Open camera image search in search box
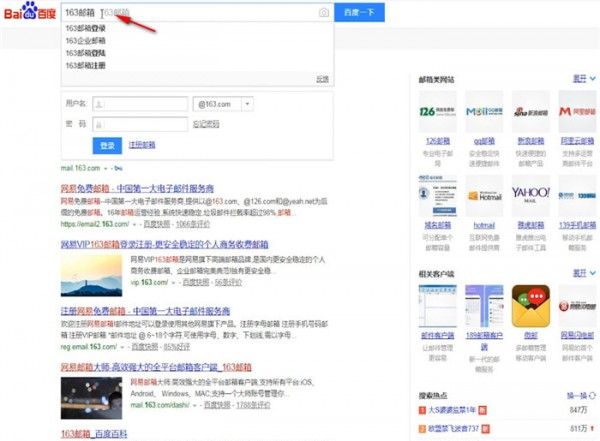 (324, 13)
